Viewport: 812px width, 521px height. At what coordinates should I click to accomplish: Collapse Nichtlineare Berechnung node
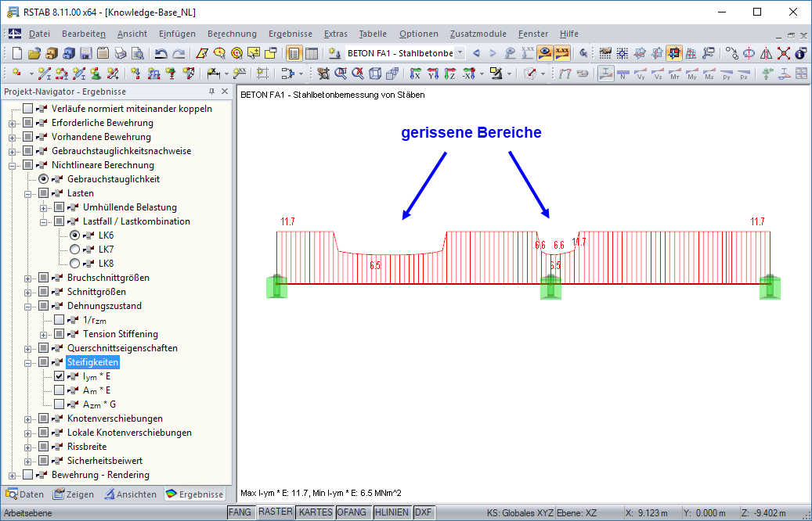(x=12, y=166)
